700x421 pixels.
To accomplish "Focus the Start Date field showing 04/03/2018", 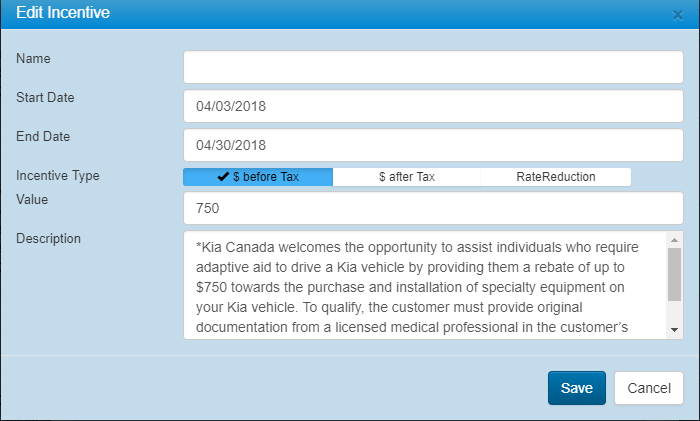I will [x=432, y=105].
